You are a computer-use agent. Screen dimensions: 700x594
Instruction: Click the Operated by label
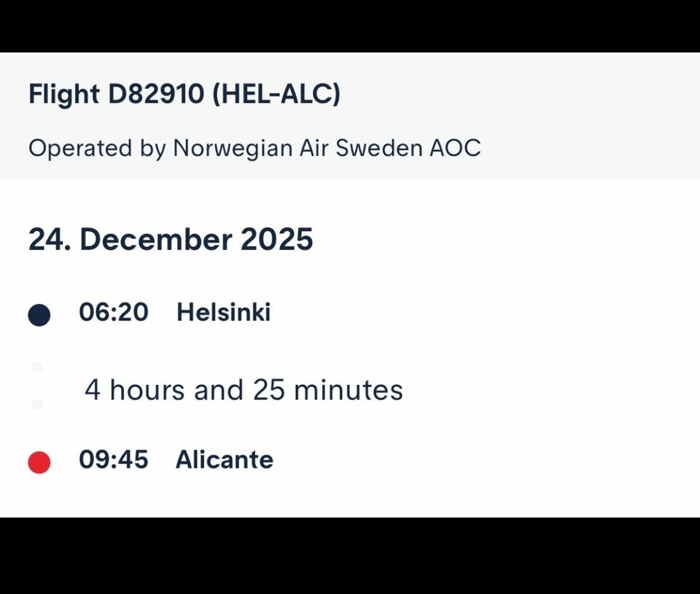(97, 148)
